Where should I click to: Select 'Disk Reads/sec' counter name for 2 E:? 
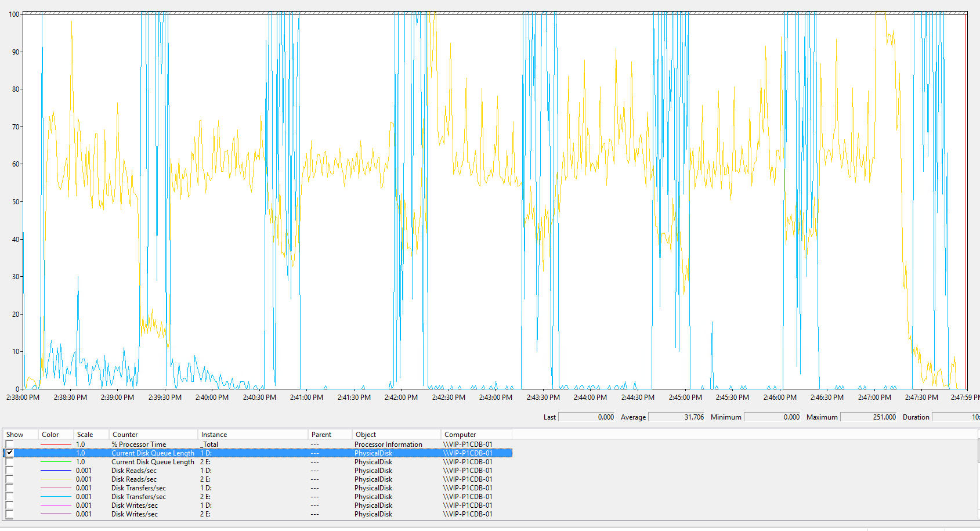click(134, 479)
